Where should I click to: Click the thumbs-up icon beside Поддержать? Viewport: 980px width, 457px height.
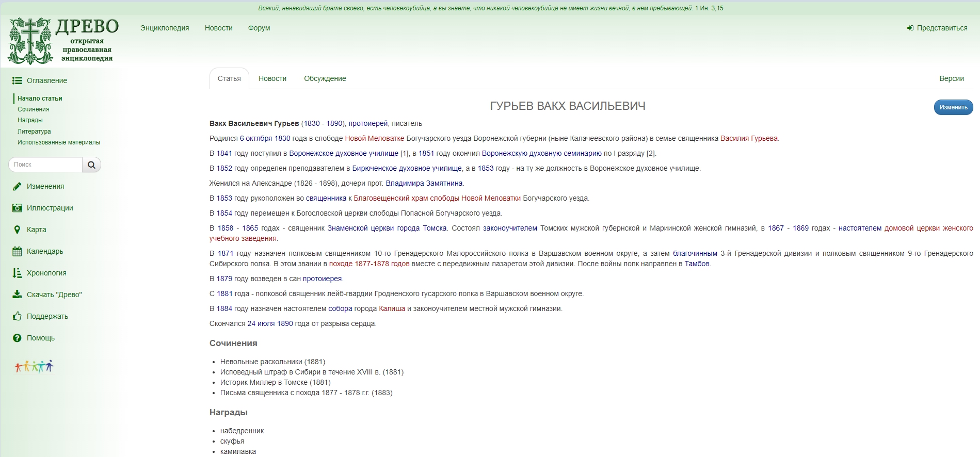[x=17, y=316]
